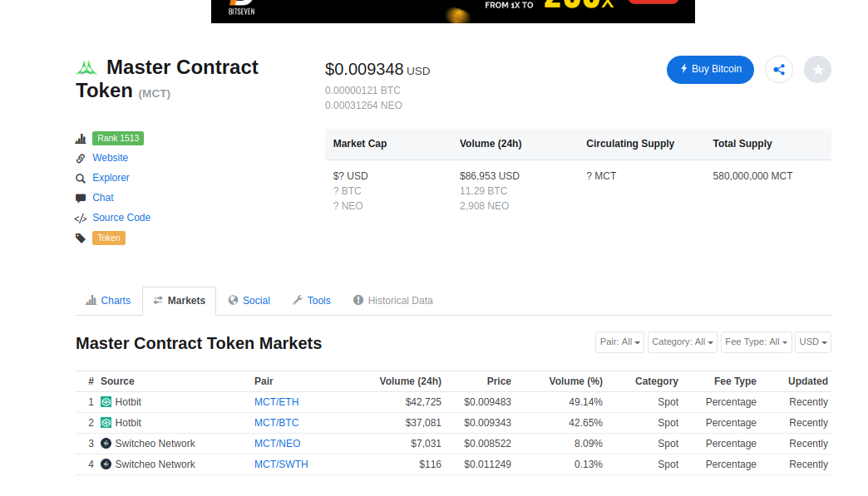Click the Master Contract Token logo icon

86,68
